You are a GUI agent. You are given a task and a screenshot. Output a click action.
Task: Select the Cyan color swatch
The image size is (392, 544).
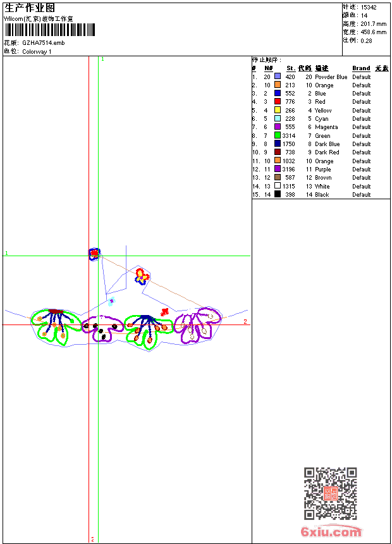point(278,119)
